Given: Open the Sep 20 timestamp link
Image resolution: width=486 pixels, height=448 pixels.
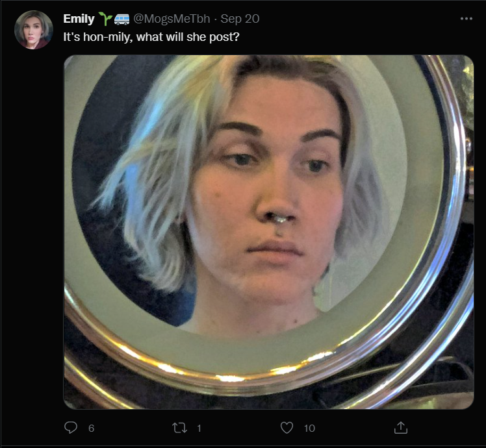Looking at the screenshot, I should click(240, 19).
